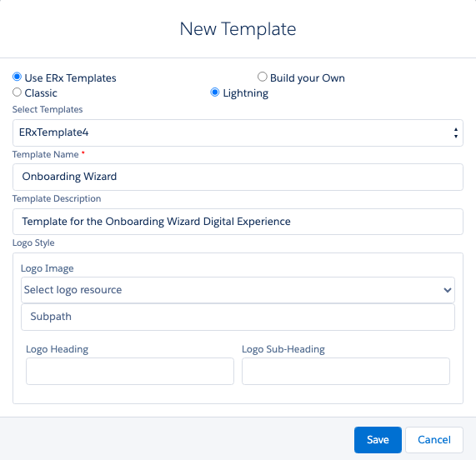This screenshot has height=460, width=476.
Task: Click the Build your Own label text
Action: 308,78
